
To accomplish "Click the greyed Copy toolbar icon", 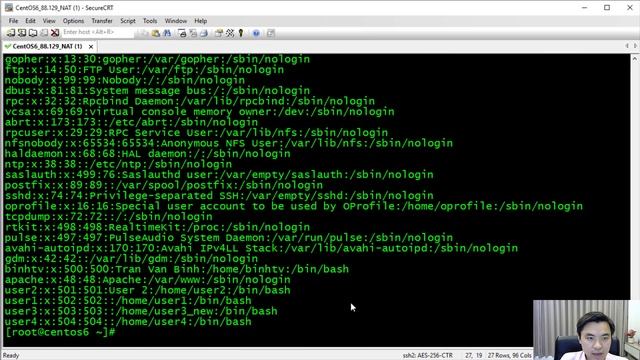I will coord(145,33).
